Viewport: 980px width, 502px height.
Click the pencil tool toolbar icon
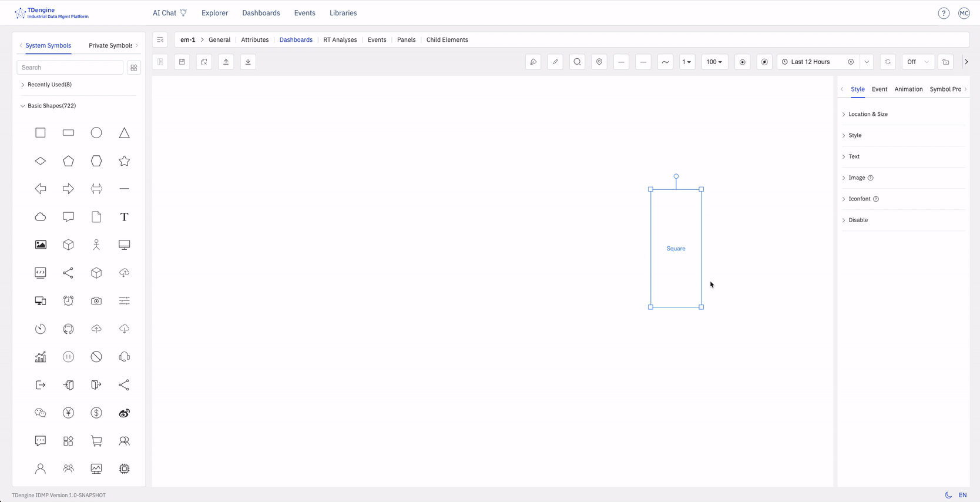pyautogui.click(x=555, y=62)
